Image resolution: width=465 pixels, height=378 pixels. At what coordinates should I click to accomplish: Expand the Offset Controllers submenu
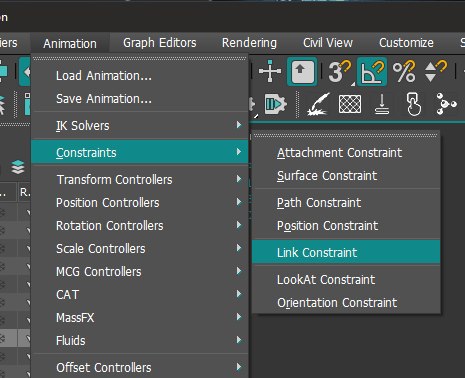point(140,368)
